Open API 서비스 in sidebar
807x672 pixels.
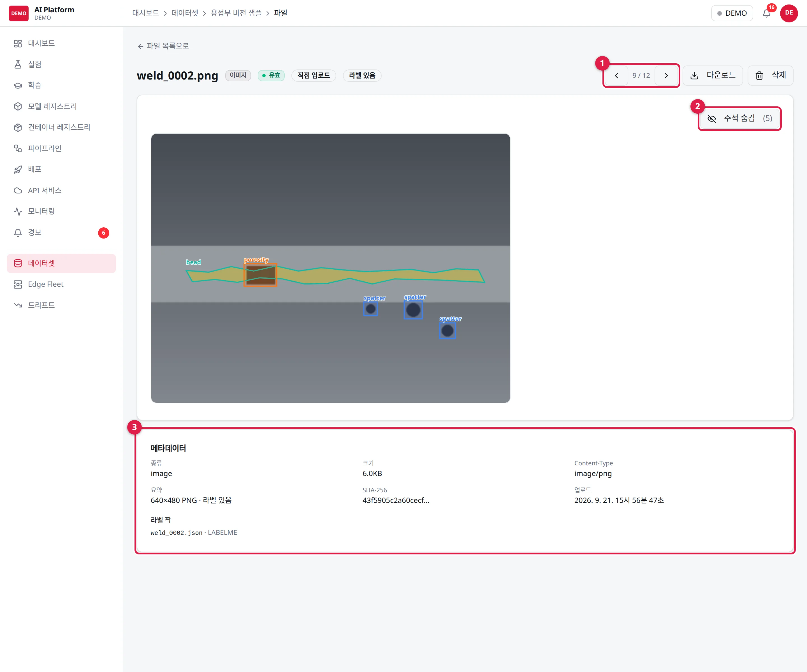tap(61, 190)
